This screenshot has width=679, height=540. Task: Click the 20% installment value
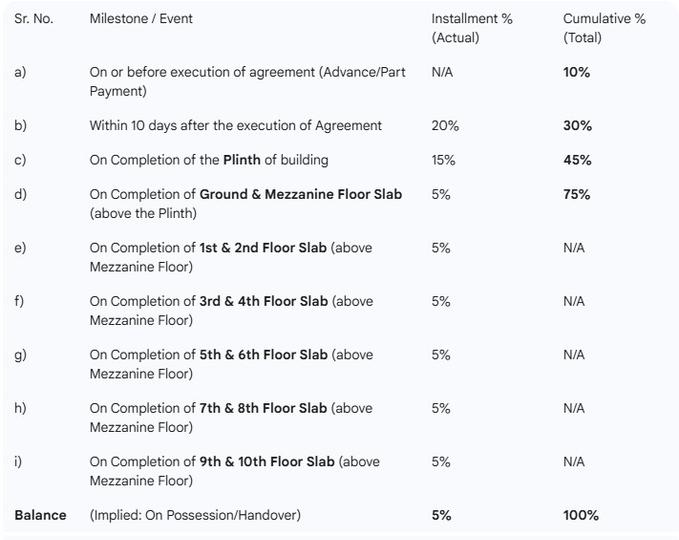[445, 126]
